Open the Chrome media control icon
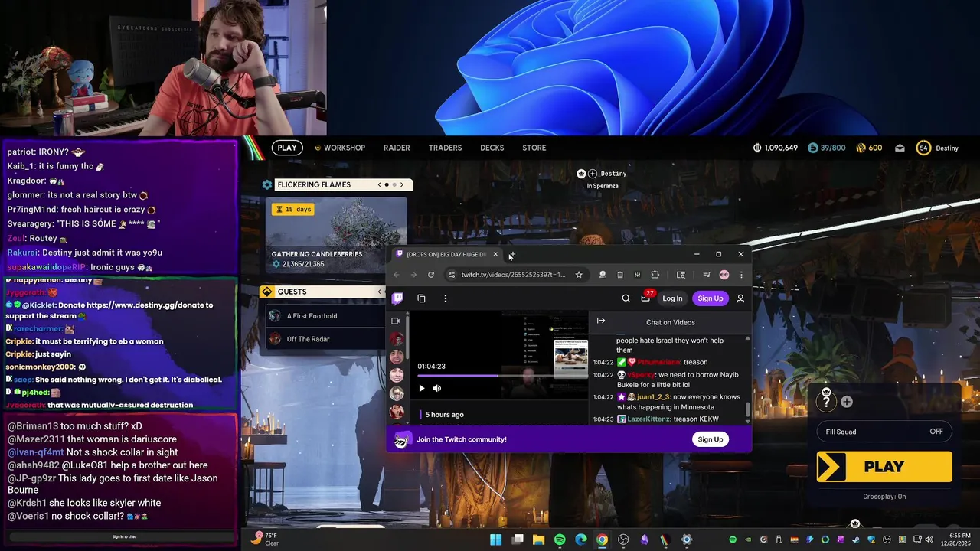 point(707,275)
